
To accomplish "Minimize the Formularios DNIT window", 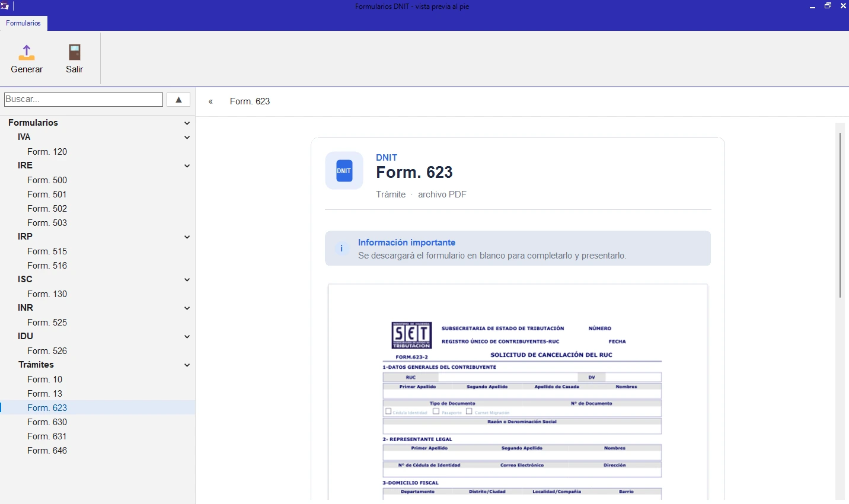I will [x=813, y=7].
